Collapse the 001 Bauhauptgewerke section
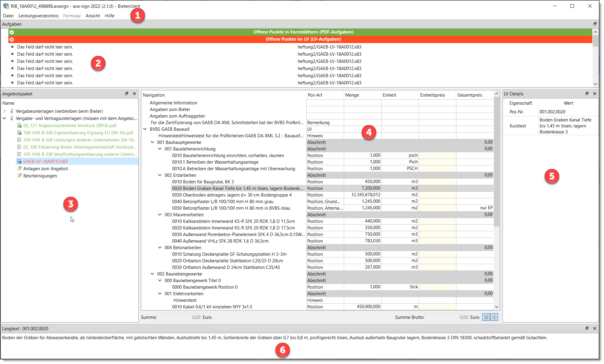The image size is (604, 364). point(152,142)
